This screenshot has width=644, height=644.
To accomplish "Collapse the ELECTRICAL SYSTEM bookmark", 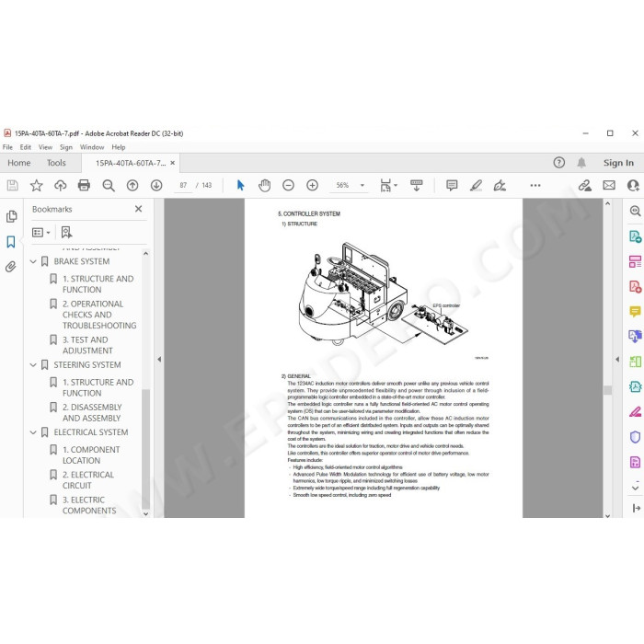I will point(33,432).
